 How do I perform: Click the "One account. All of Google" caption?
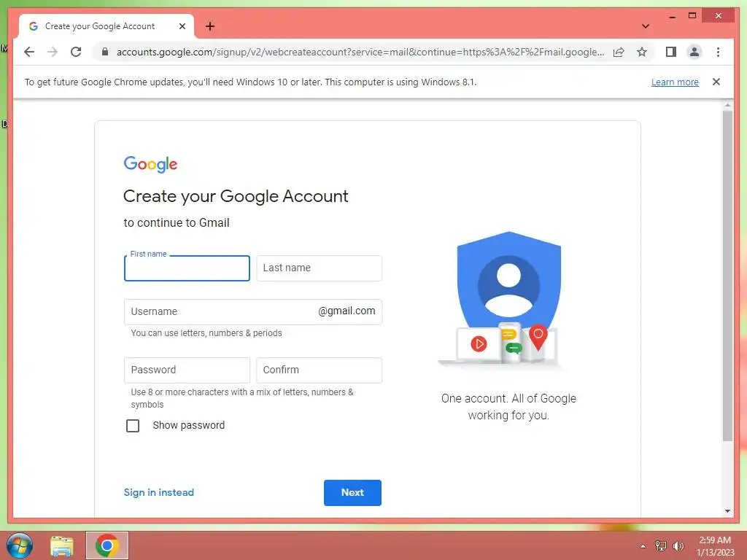(508, 399)
